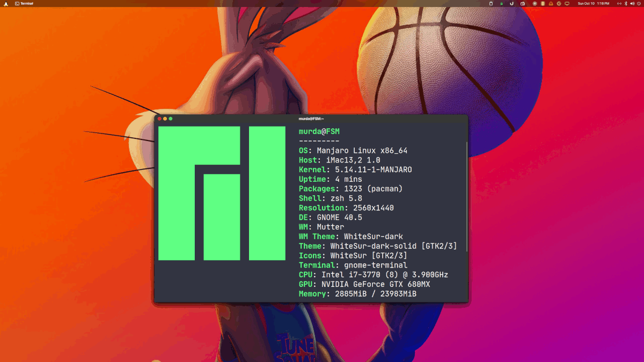Image resolution: width=644 pixels, height=362 pixels.
Task: Maximize the terminal with the green button
Action: (x=171, y=119)
